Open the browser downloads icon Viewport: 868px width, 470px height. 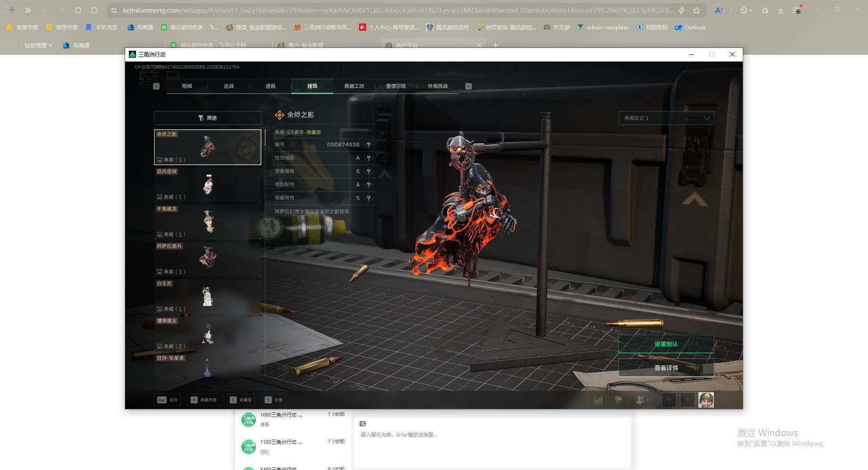coord(781,10)
